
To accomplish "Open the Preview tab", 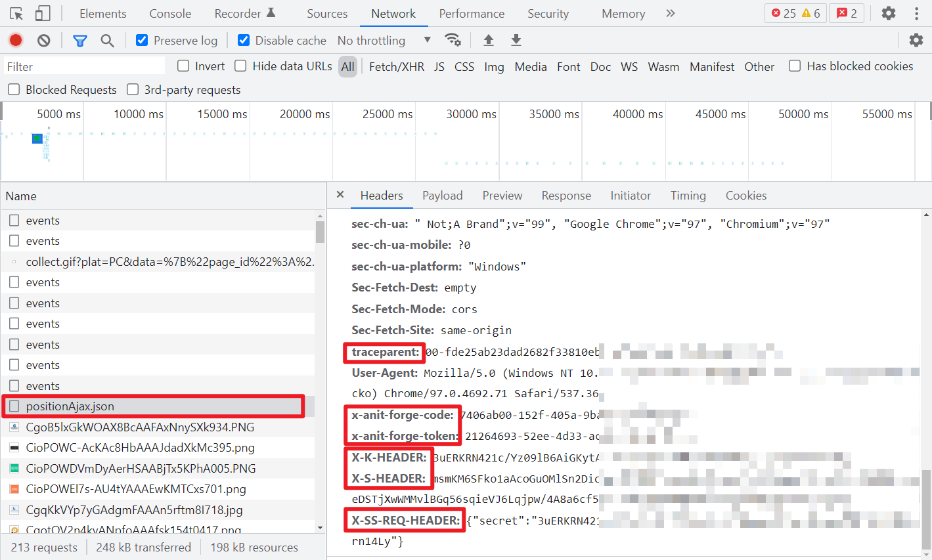I will [x=502, y=195].
